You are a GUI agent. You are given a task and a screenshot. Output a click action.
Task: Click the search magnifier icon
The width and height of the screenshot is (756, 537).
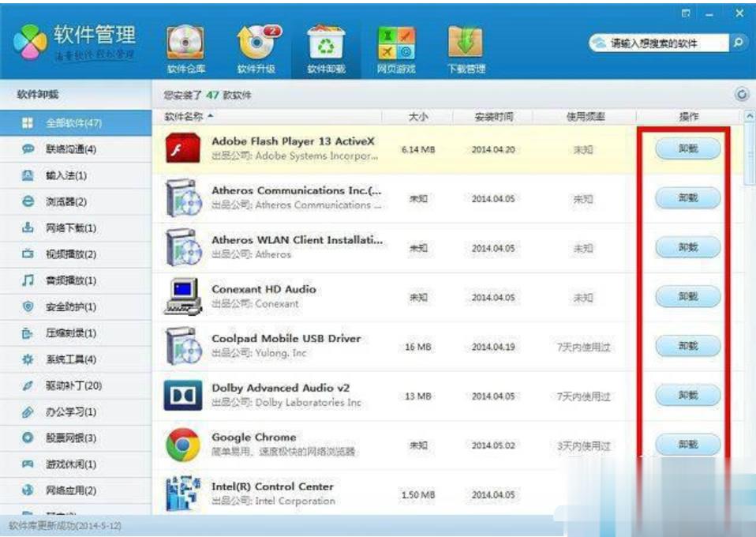pyautogui.click(x=738, y=43)
